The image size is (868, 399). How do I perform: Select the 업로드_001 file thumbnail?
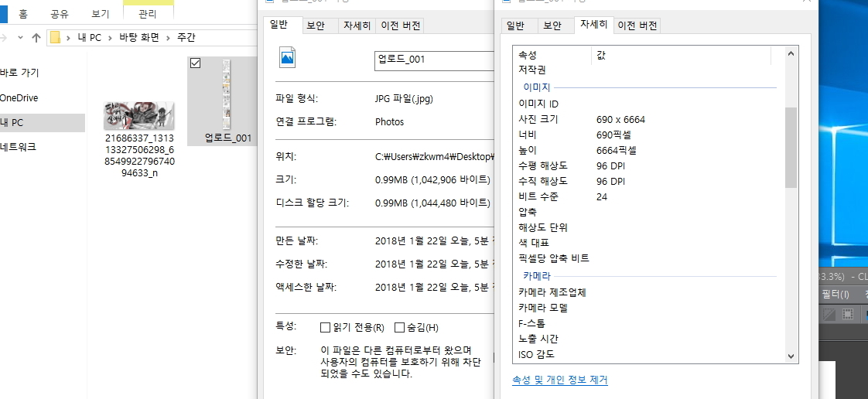[x=227, y=94]
